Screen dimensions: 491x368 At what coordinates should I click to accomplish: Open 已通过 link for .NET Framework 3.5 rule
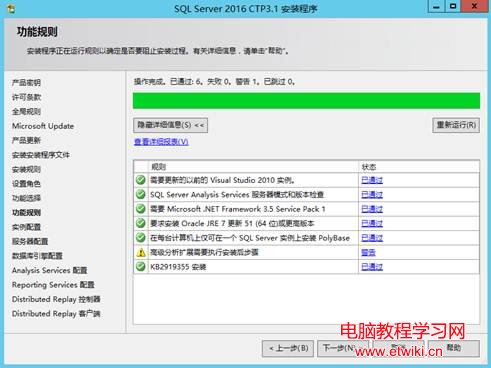click(372, 209)
